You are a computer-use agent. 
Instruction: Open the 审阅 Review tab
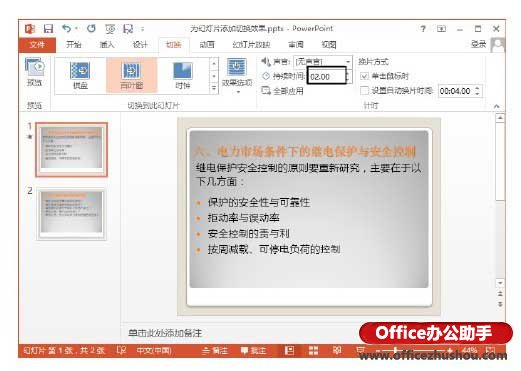pos(296,45)
